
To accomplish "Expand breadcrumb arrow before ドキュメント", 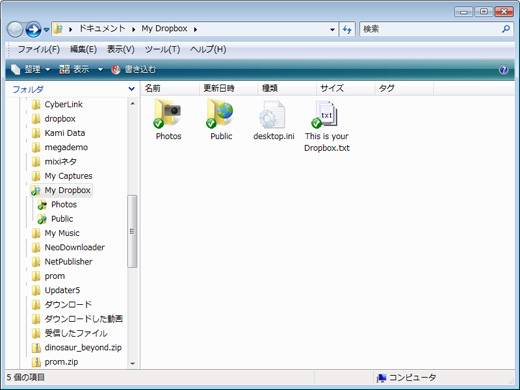I will (70, 30).
